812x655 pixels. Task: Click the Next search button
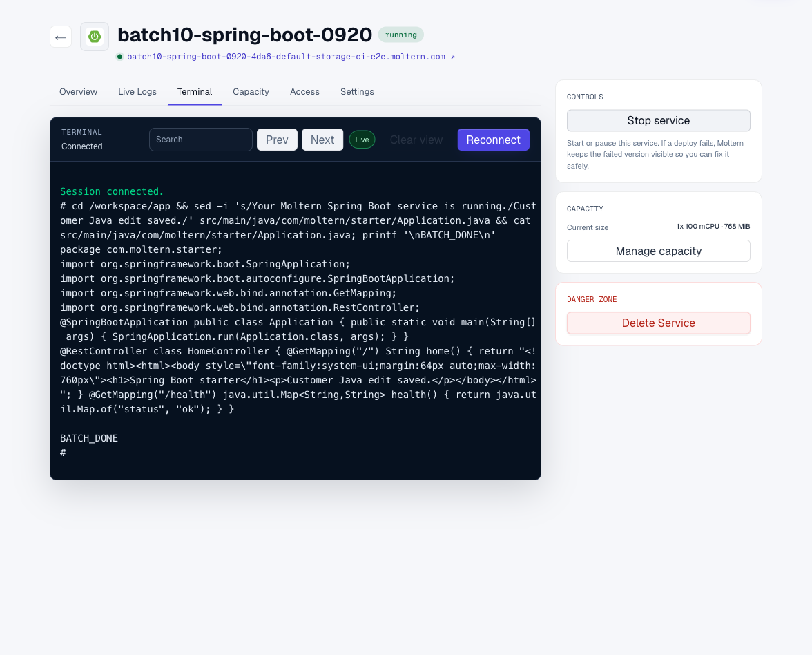(322, 140)
